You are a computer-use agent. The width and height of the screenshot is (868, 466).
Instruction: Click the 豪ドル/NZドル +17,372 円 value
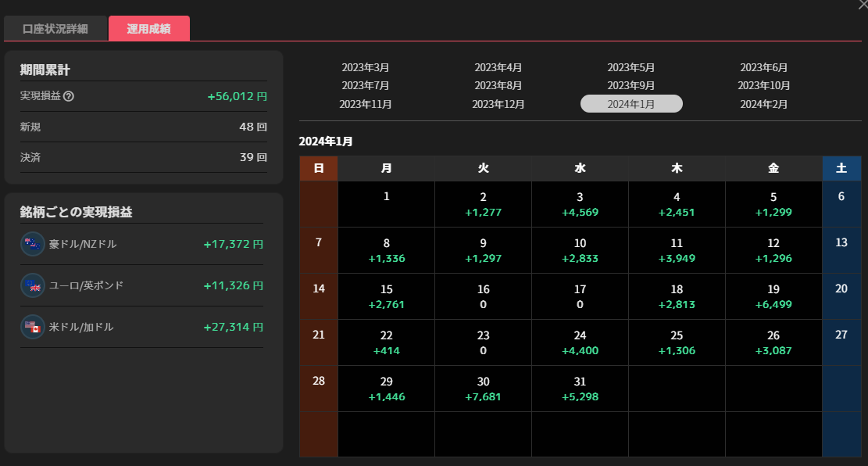tap(233, 245)
